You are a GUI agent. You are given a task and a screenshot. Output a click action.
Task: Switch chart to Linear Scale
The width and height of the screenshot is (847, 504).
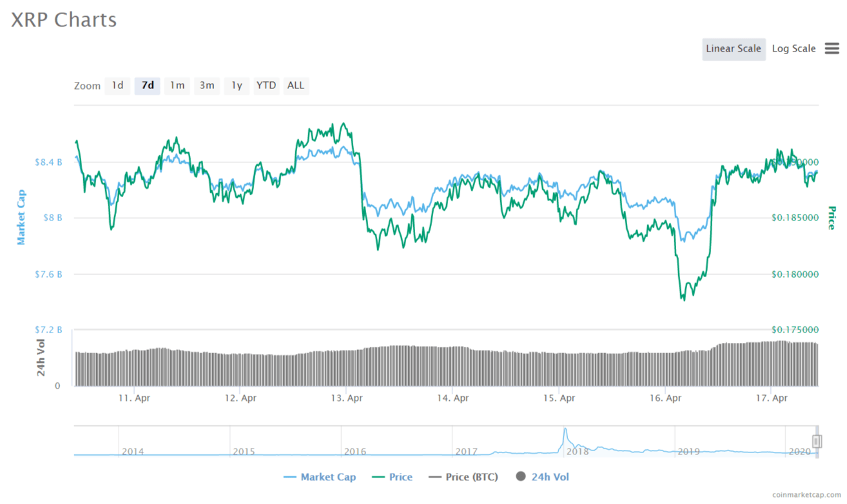(x=734, y=49)
